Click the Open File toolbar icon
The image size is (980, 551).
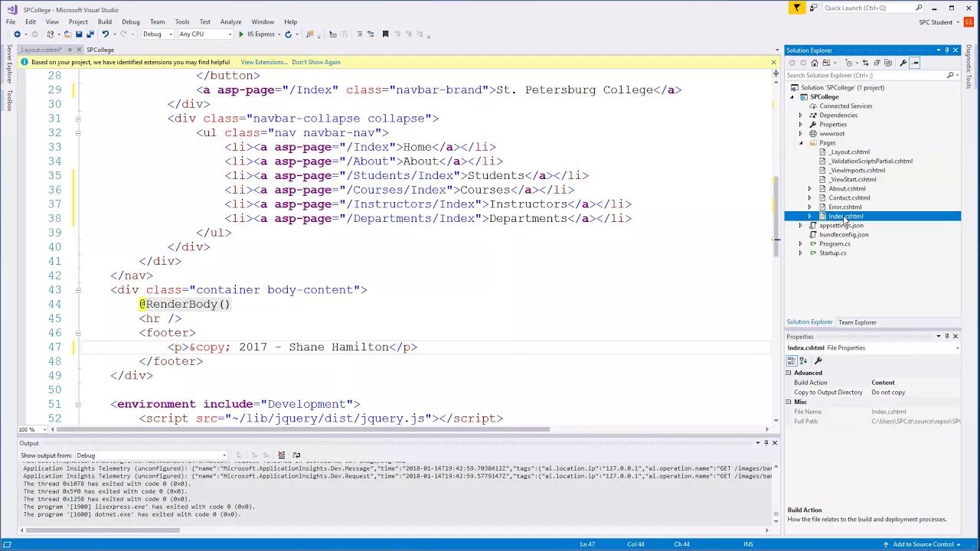point(68,34)
